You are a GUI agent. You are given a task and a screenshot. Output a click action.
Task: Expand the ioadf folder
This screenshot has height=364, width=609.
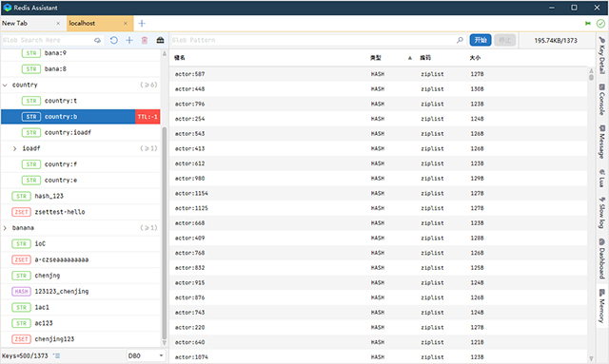(x=15, y=148)
